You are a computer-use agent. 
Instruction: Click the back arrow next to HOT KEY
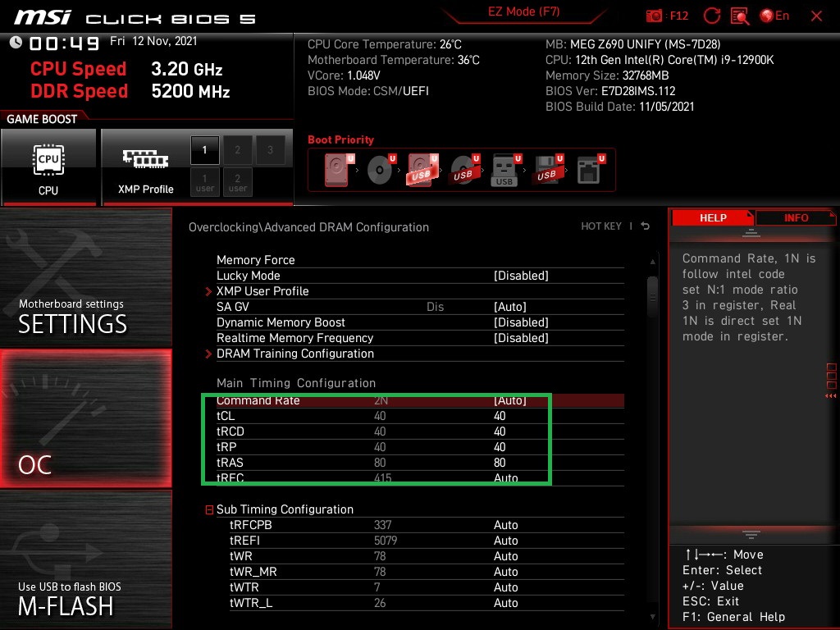click(645, 226)
